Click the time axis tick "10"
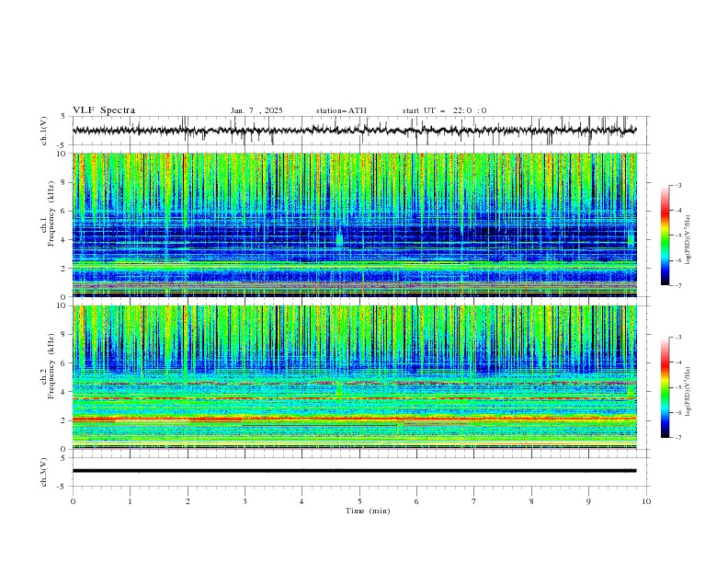 click(x=646, y=501)
